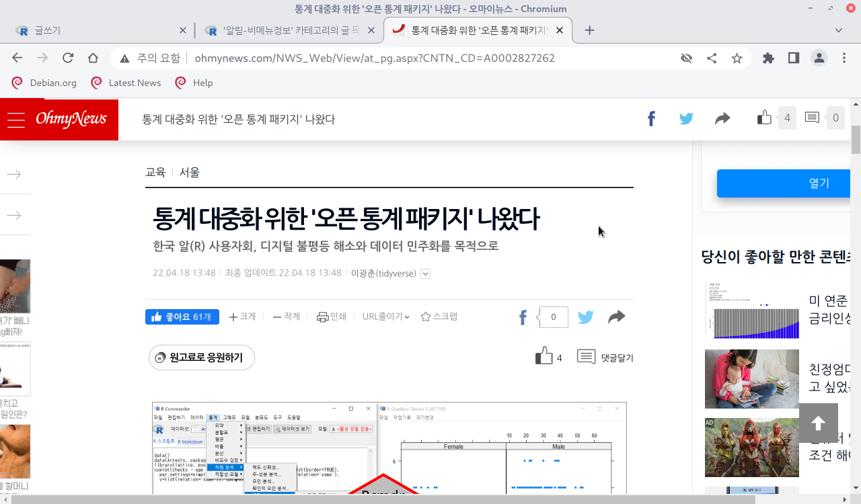Click the bar chart recommended thumbnail

tap(752, 310)
